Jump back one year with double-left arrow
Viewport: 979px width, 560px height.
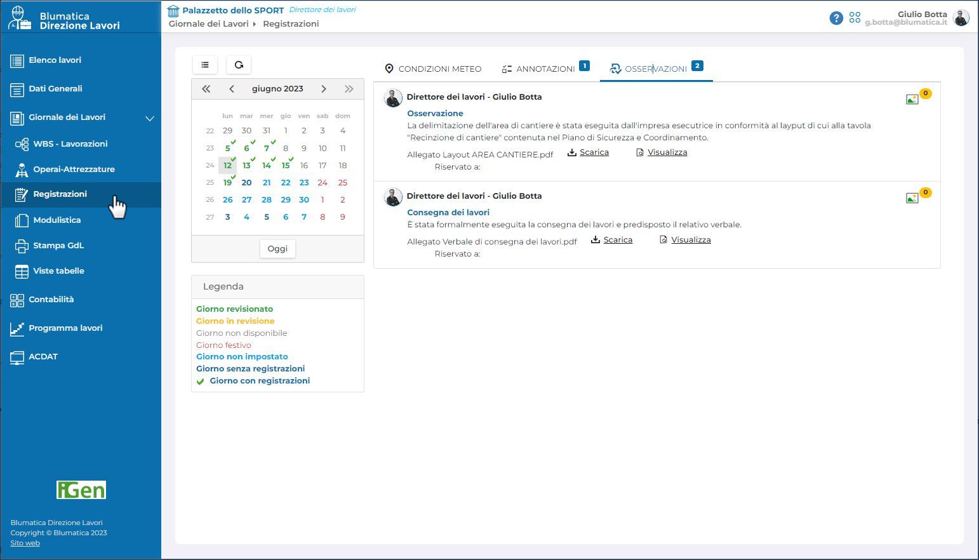click(206, 89)
